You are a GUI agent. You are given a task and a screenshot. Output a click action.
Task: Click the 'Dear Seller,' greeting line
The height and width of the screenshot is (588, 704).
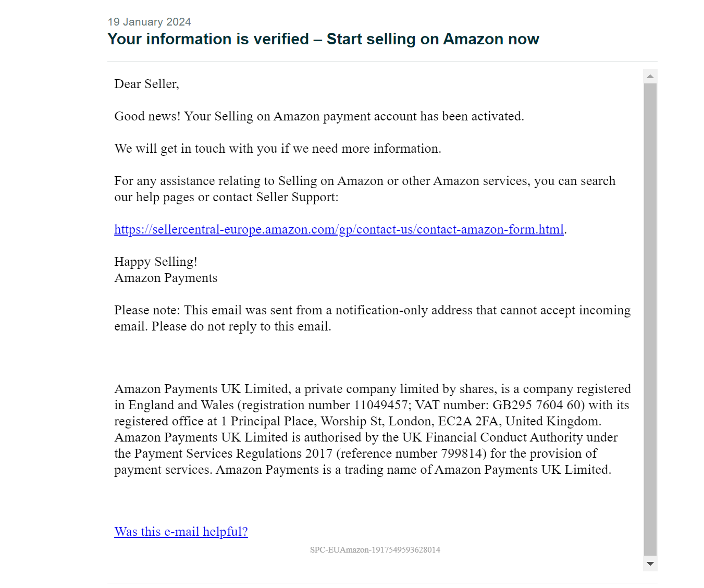point(146,84)
